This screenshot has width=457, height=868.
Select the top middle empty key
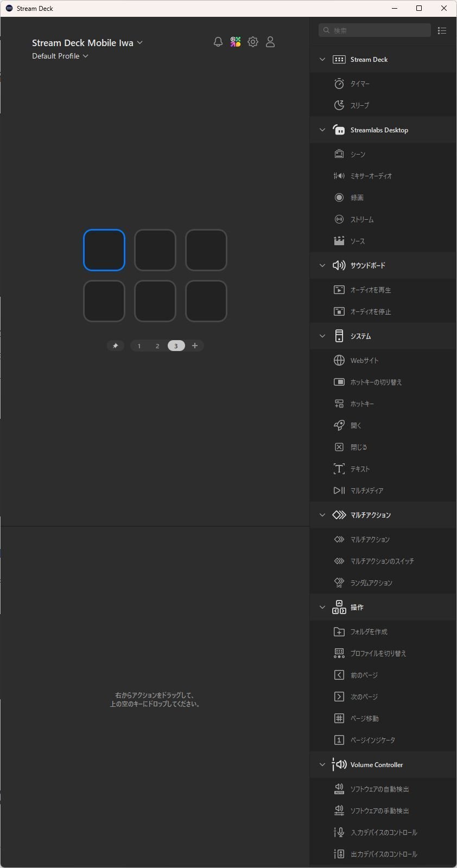click(155, 250)
